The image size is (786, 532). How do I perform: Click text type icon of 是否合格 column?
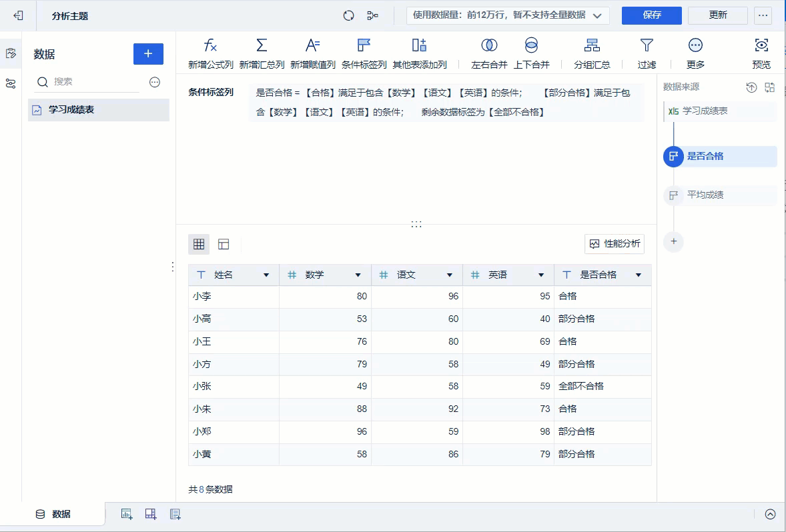(x=567, y=275)
